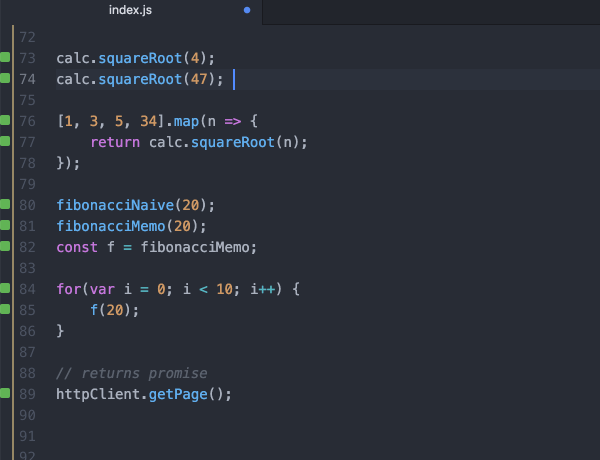Click the const keyword on line 82
This screenshot has height=460, width=600.
(x=77, y=247)
